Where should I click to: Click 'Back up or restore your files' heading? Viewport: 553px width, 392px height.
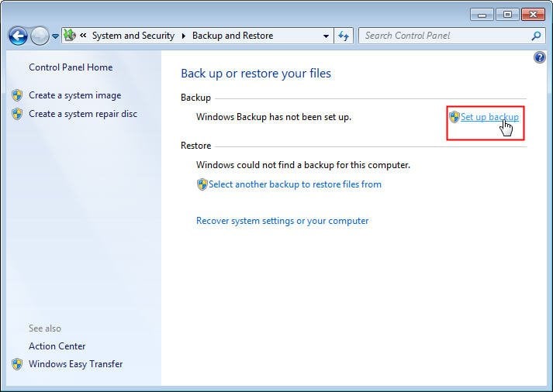[x=256, y=74]
